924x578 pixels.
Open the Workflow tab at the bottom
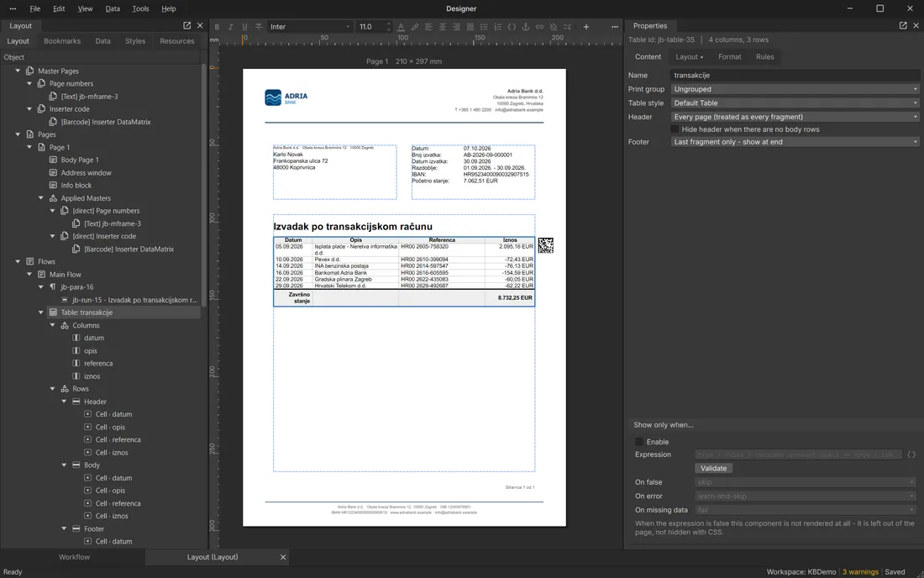click(74, 557)
